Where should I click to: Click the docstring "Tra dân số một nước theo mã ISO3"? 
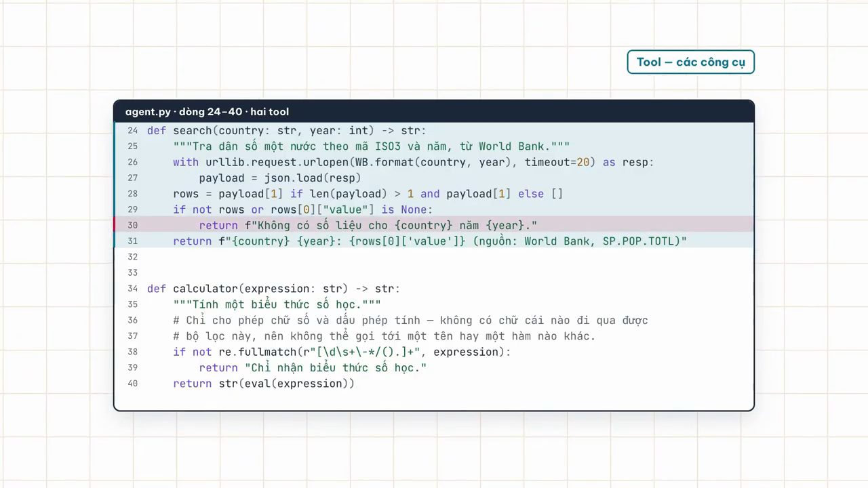click(x=371, y=146)
